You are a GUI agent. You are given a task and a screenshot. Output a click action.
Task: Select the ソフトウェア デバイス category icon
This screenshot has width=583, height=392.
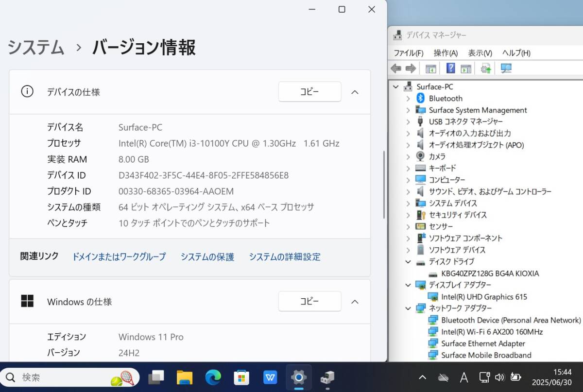click(x=421, y=250)
